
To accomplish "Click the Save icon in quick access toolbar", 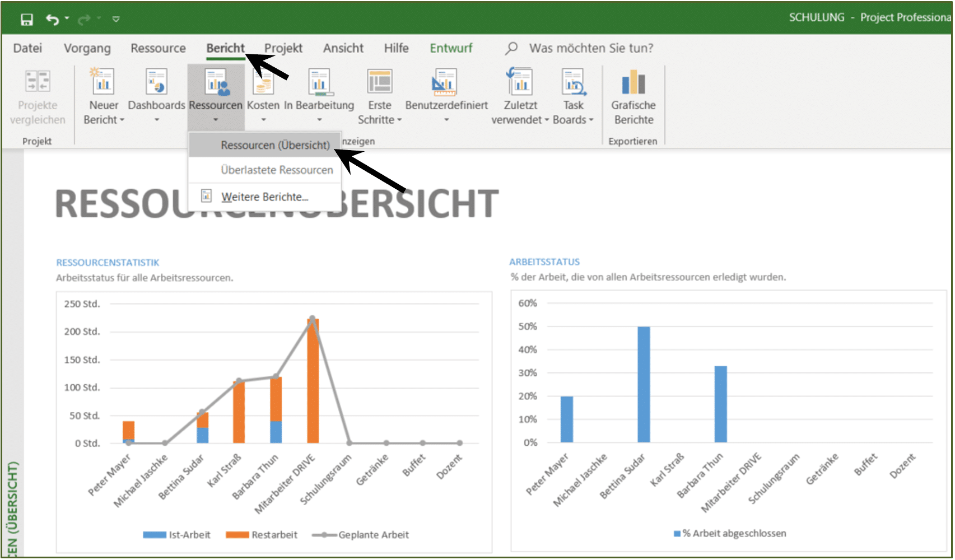I will [26, 20].
